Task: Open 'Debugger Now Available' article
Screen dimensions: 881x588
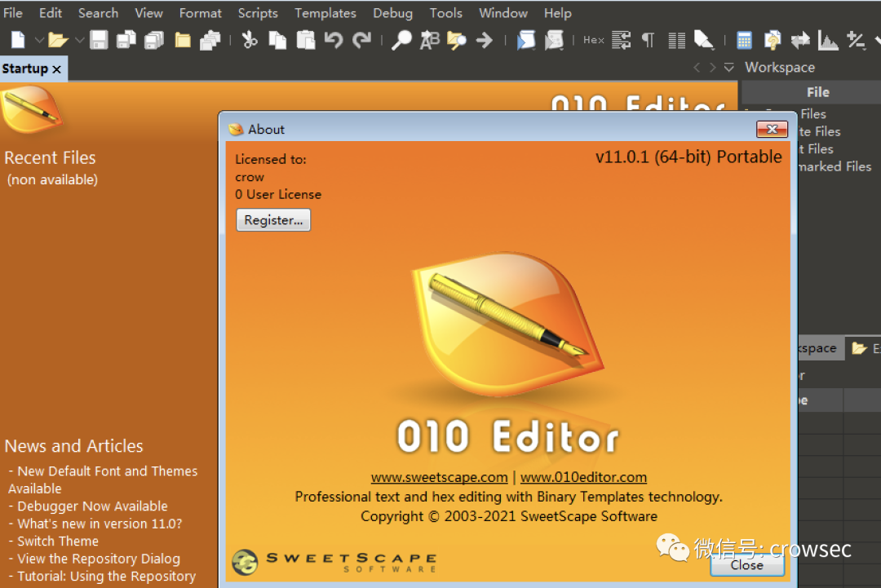Action: click(x=92, y=506)
